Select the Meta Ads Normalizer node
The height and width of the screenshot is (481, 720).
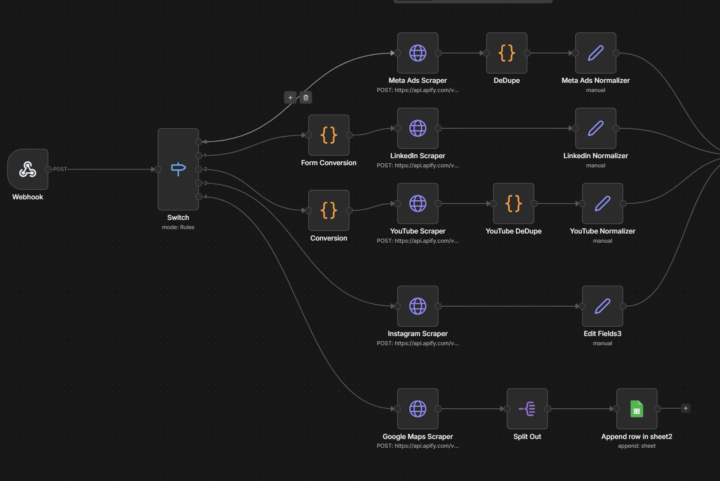[596, 53]
